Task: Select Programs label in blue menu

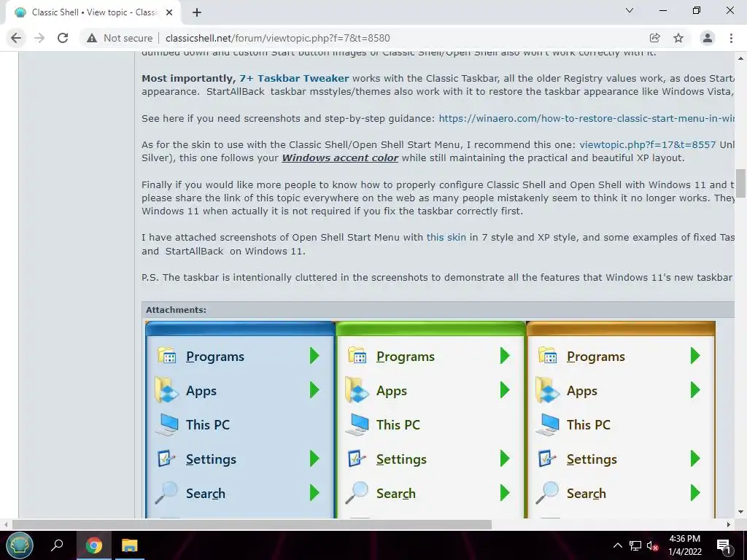Action: 215,357
